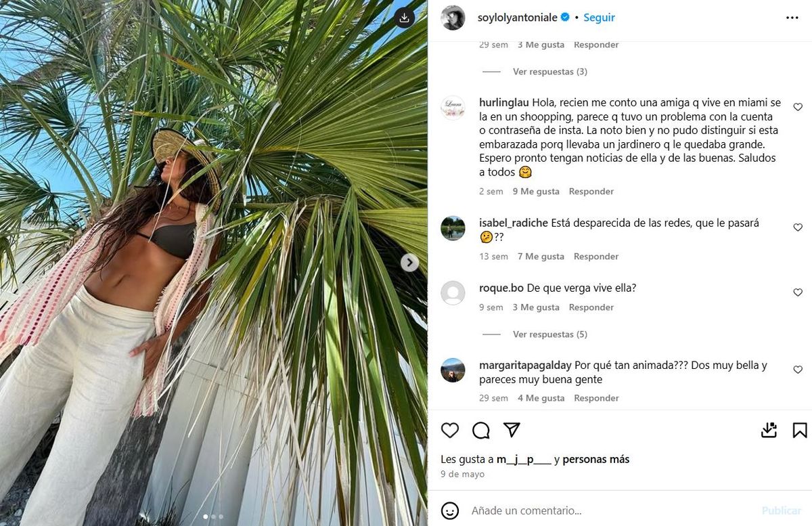This screenshot has height=526, width=812.
Task: Open personas más likes list
Action: (x=596, y=459)
